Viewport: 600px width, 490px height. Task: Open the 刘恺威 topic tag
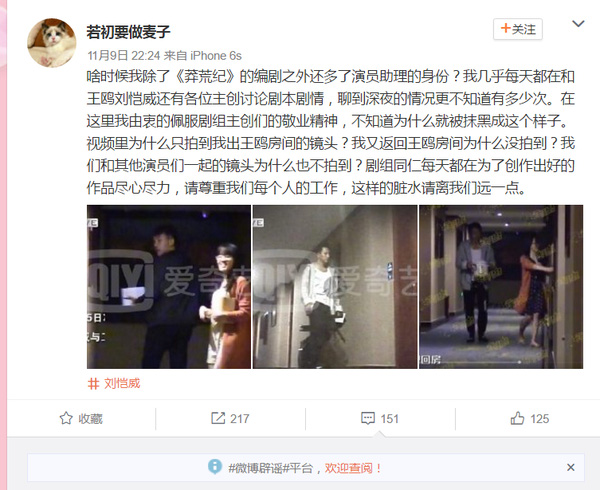[122, 383]
